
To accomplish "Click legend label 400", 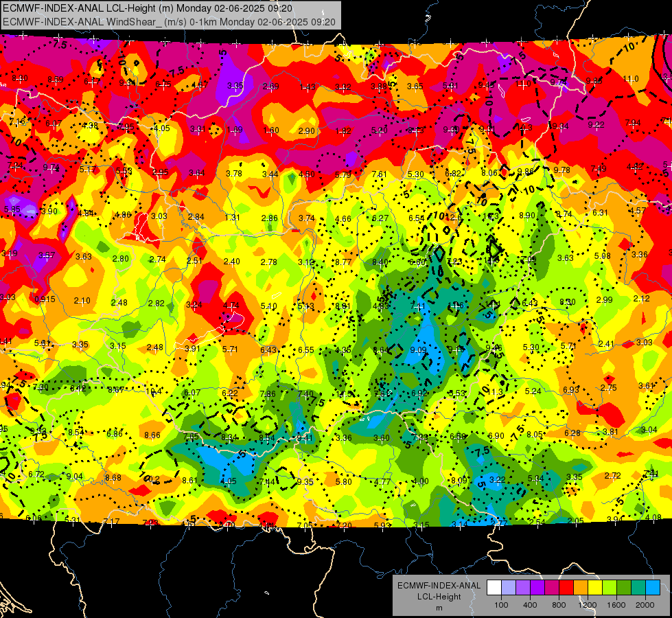I will [530, 605].
